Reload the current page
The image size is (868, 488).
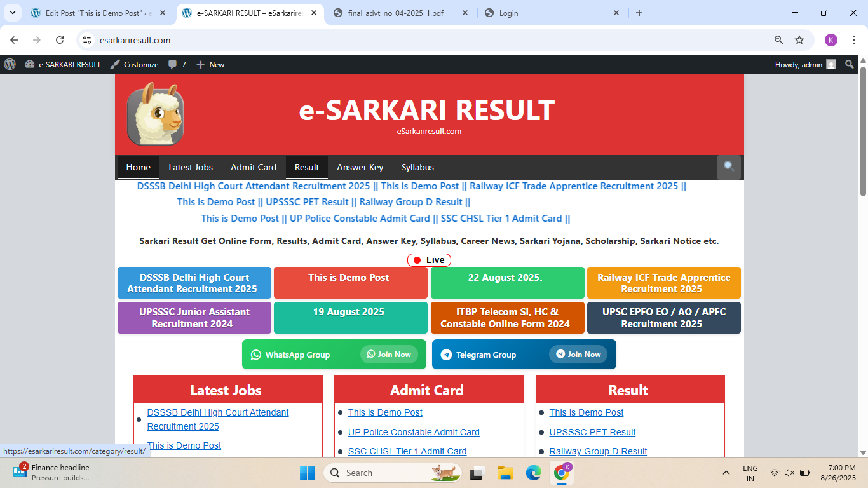[60, 40]
